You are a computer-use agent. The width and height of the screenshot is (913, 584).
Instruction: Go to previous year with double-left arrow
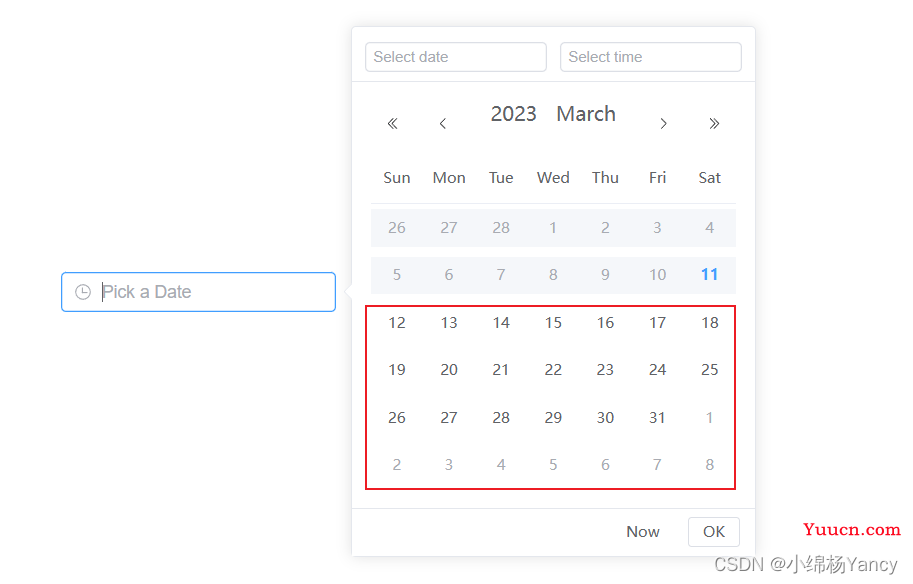tap(392, 123)
